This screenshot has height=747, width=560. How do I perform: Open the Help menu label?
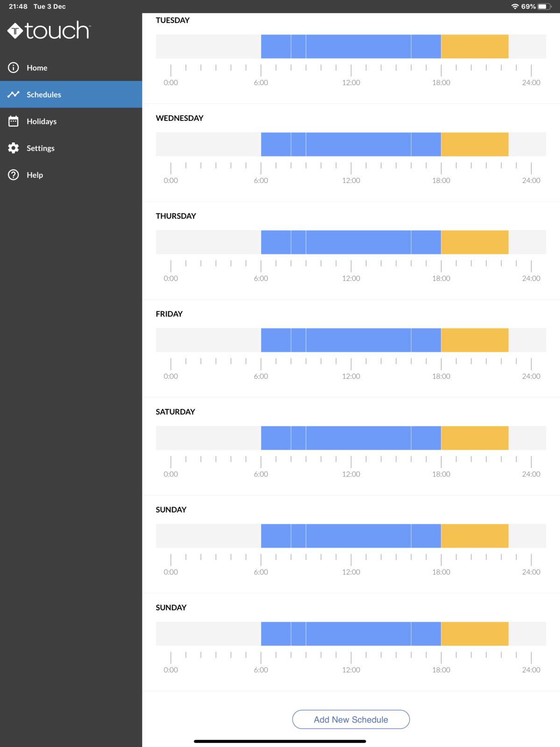pos(35,175)
